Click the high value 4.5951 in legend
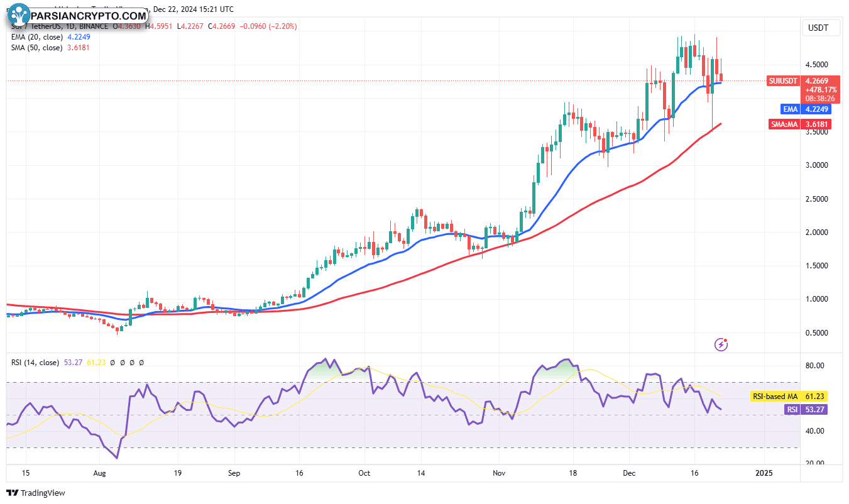Viewport: 849px width, 504px height. tap(160, 26)
